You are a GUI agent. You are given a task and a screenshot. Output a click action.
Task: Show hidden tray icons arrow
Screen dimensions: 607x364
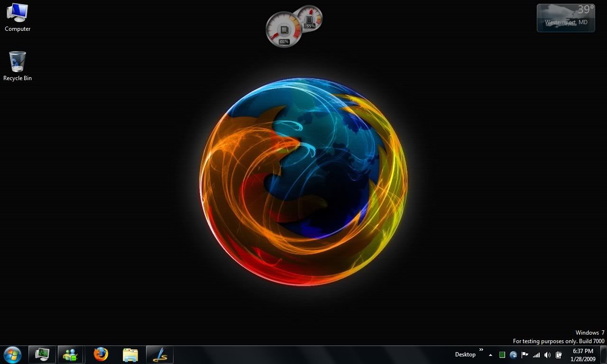coord(490,355)
